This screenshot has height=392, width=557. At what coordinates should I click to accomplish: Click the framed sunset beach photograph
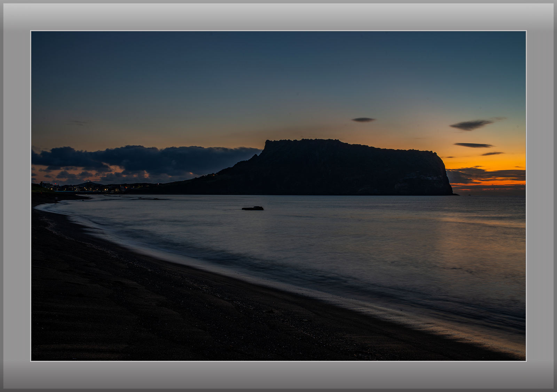point(278,196)
